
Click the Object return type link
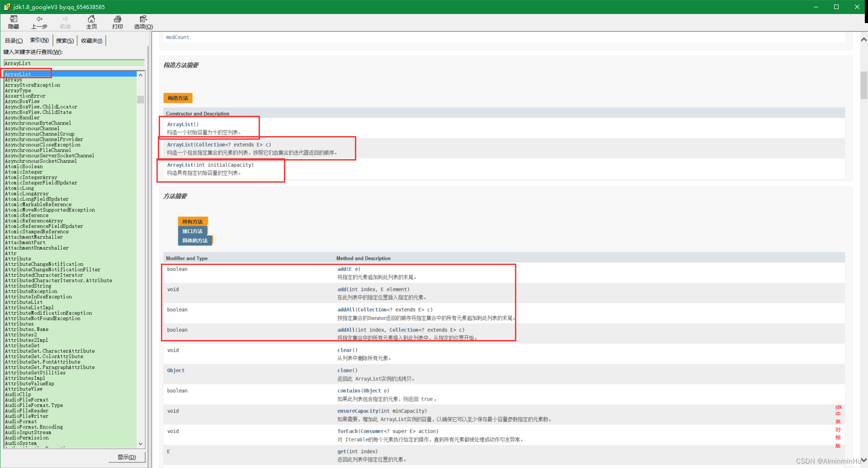(x=176, y=370)
